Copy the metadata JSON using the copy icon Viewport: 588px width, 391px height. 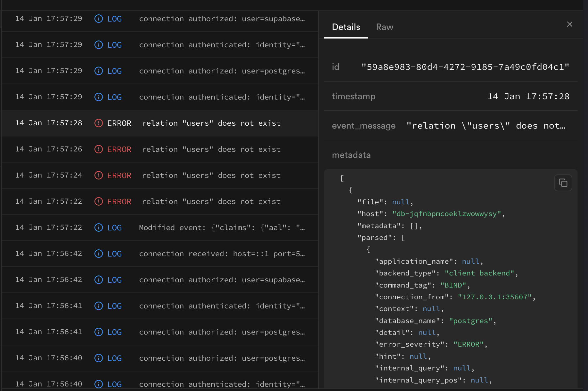click(x=563, y=183)
